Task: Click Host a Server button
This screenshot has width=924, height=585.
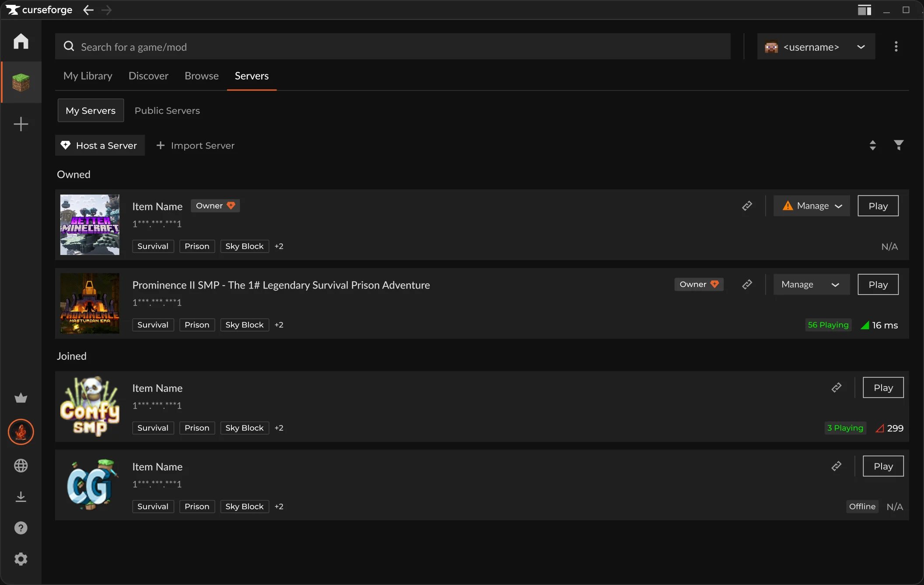Action: tap(100, 145)
